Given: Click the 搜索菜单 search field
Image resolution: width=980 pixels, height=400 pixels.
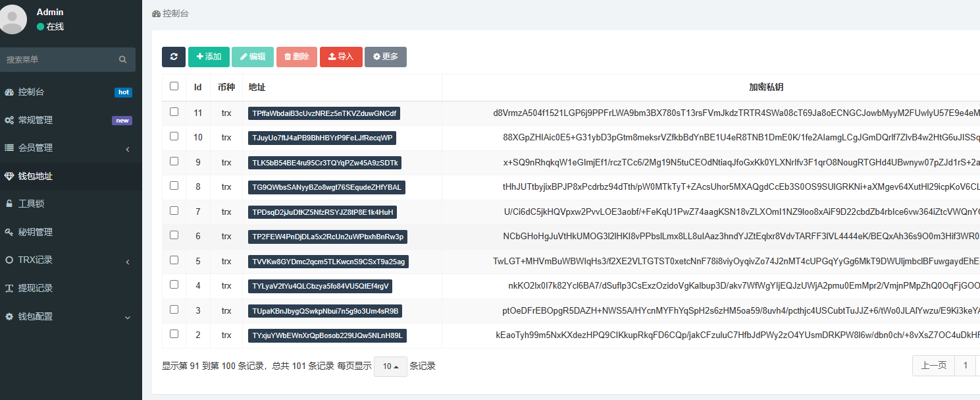Looking at the screenshot, I should coord(59,59).
